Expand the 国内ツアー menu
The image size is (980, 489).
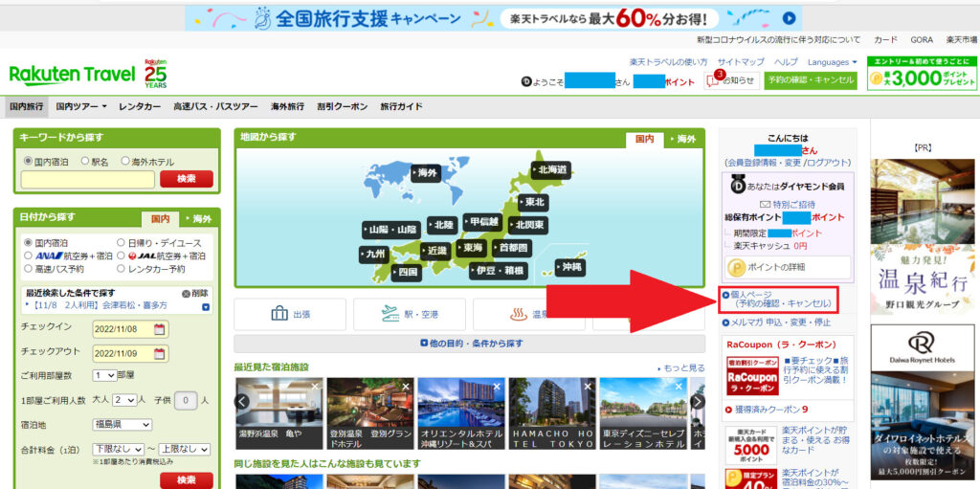tap(81, 106)
